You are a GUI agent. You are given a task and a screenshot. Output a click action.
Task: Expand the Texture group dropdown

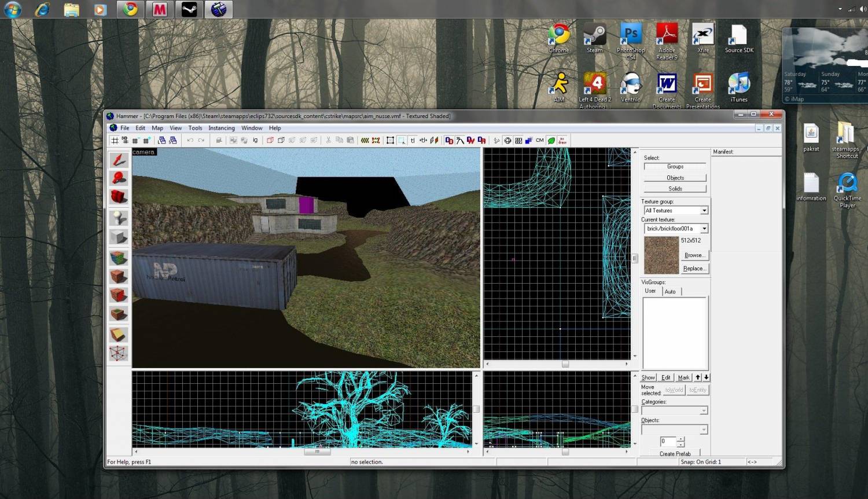pos(704,211)
